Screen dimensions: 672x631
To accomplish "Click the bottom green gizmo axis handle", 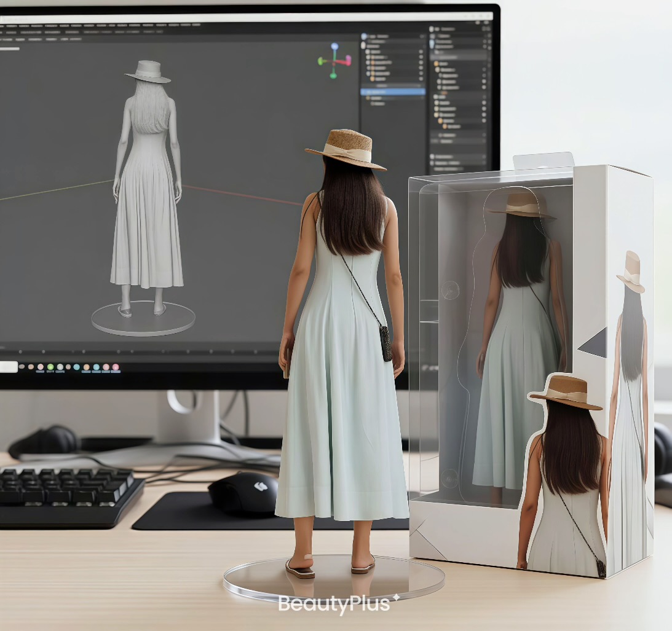I will coord(333,76).
